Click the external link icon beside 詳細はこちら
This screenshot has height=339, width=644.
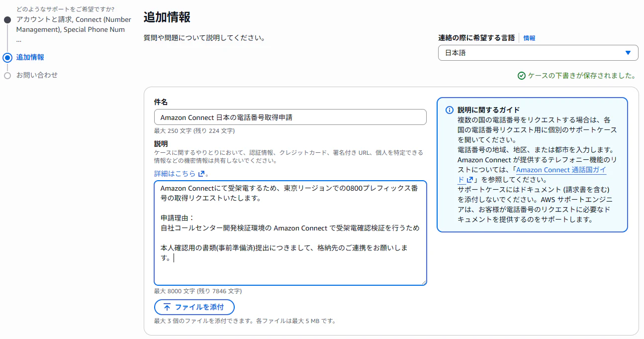coord(201,174)
